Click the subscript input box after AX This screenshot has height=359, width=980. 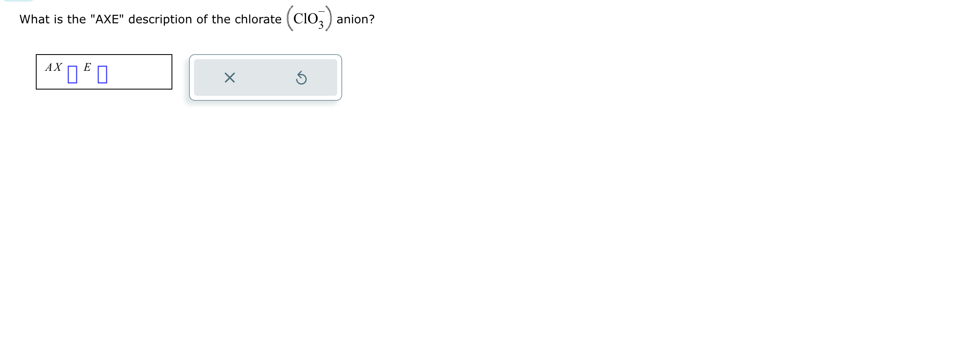[72, 74]
